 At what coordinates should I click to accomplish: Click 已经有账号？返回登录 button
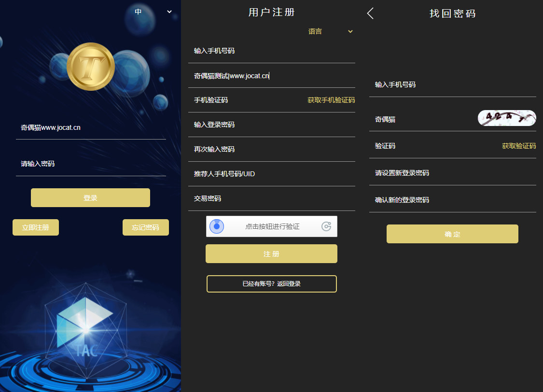point(271,284)
